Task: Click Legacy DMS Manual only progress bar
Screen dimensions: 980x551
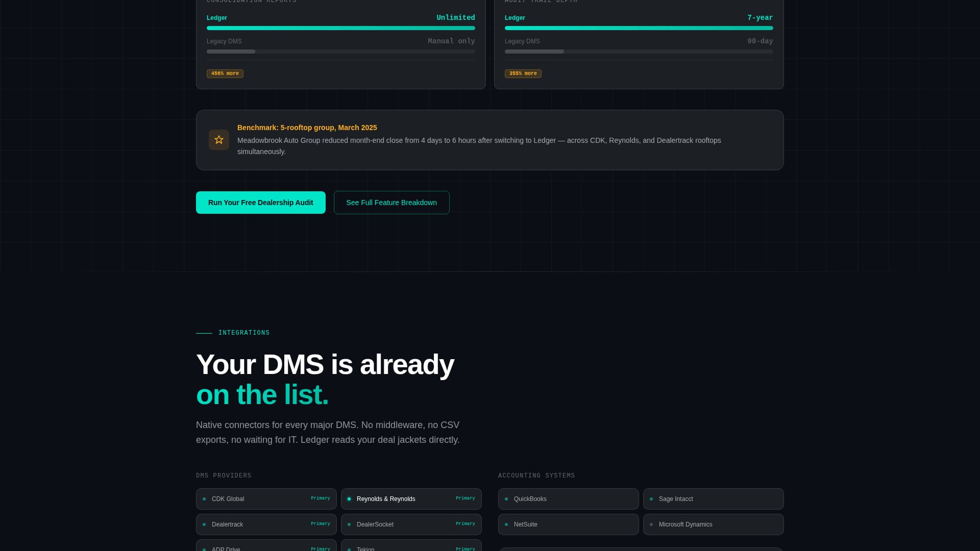Action: pyautogui.click(x=341, y=52)
